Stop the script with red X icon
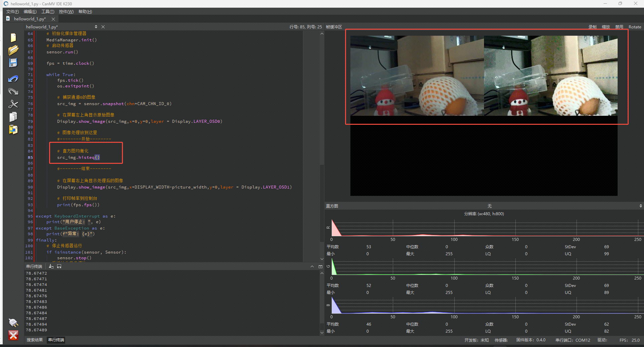Image resolution: width=644 pixels, height=347 pixels. 13,335
